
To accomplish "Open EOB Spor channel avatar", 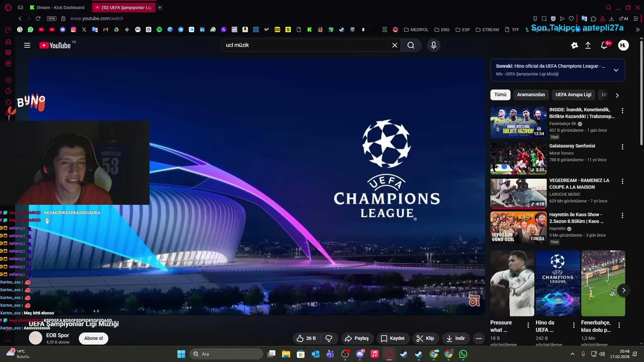I will pyautogui.click(x=35, y=338).
